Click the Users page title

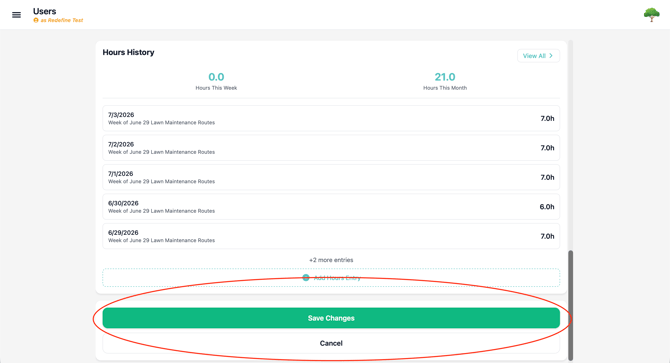click(x=44, y=11)
